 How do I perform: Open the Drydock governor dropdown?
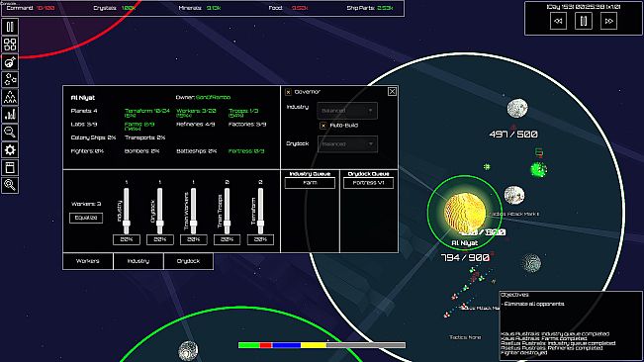click(x=347, y=144)
